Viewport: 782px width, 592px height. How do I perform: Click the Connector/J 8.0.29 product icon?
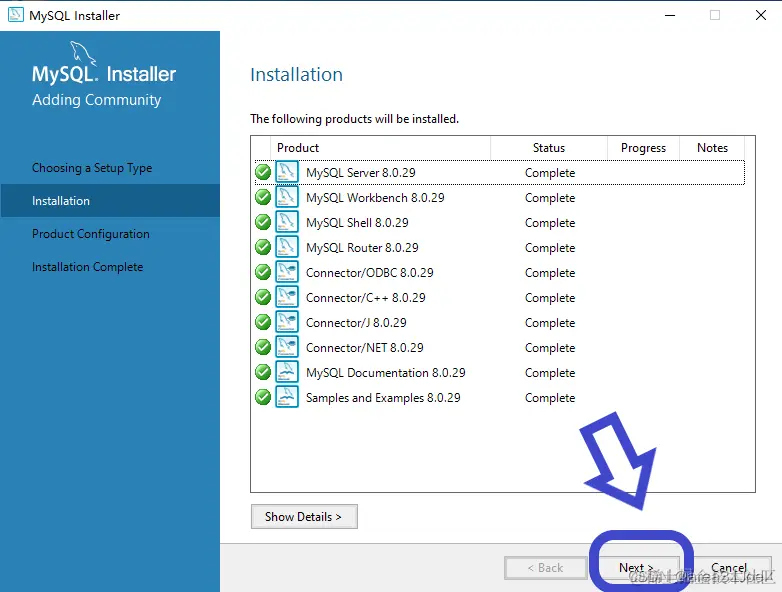tap(287, 322)
